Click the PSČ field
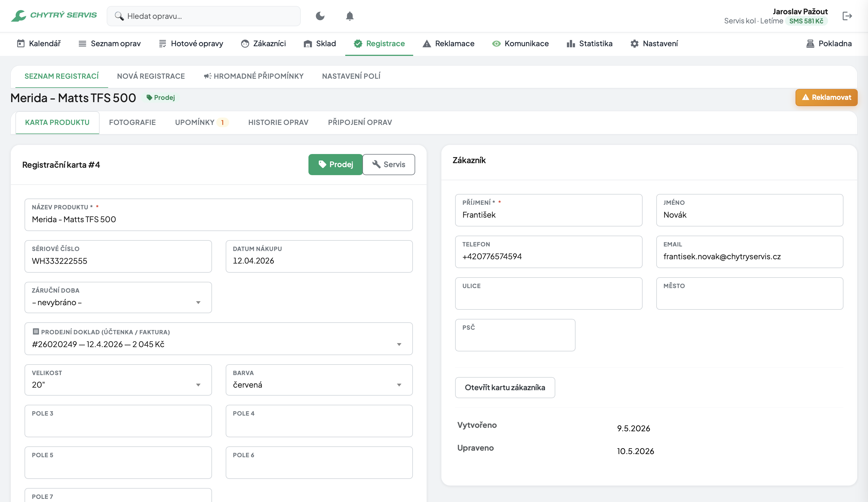The image size is (868, 502). click(515, 335)
